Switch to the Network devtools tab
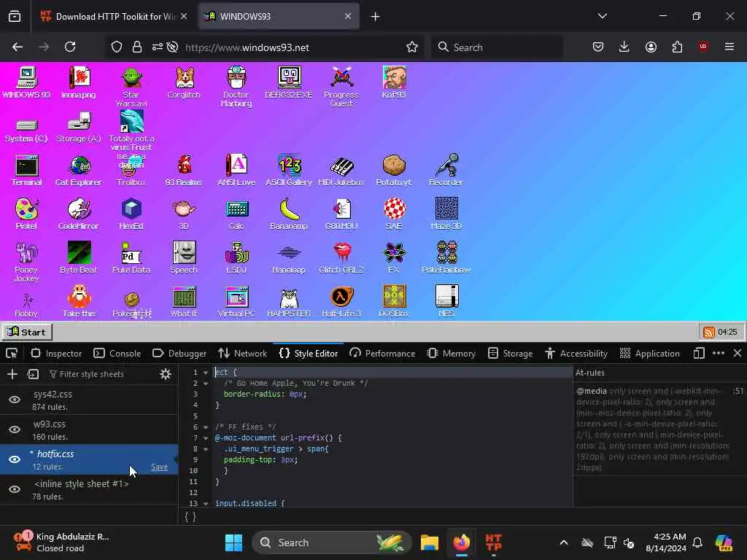 click(x=243, y=354)
